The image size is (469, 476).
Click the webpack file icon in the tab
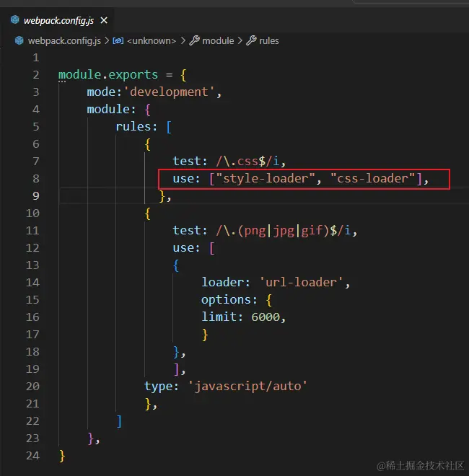pos(15,20)
